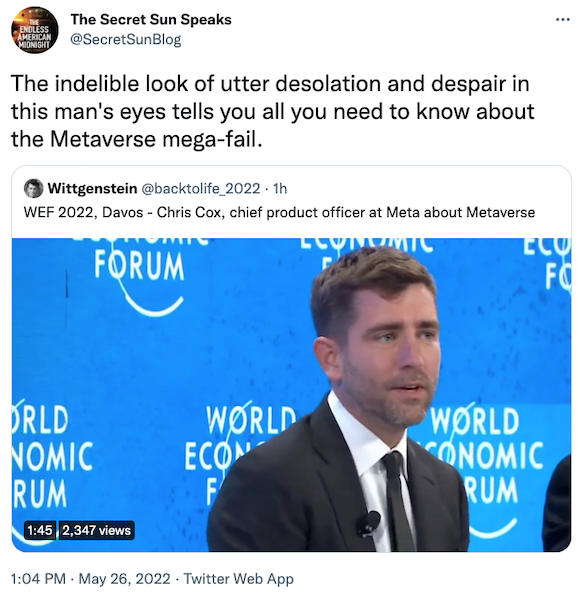The height and width of the screenshot is (595, 580).
Task: Open the quoted tweet's '1h' timestamp
Action: [280, 188]
